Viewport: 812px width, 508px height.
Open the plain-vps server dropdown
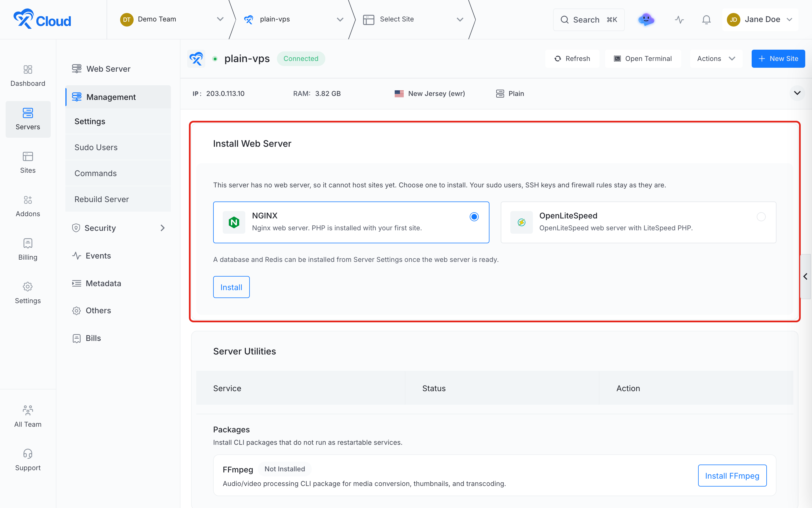294,19
